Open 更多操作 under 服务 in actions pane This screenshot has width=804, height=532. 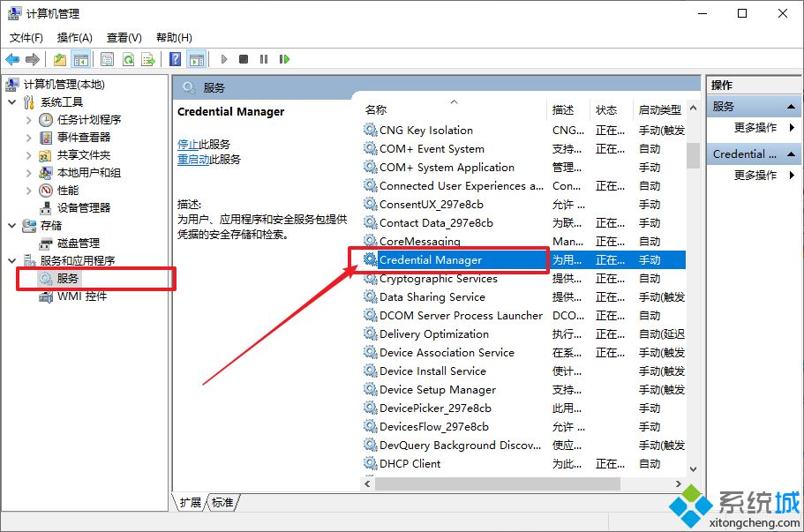click(755, 128)
